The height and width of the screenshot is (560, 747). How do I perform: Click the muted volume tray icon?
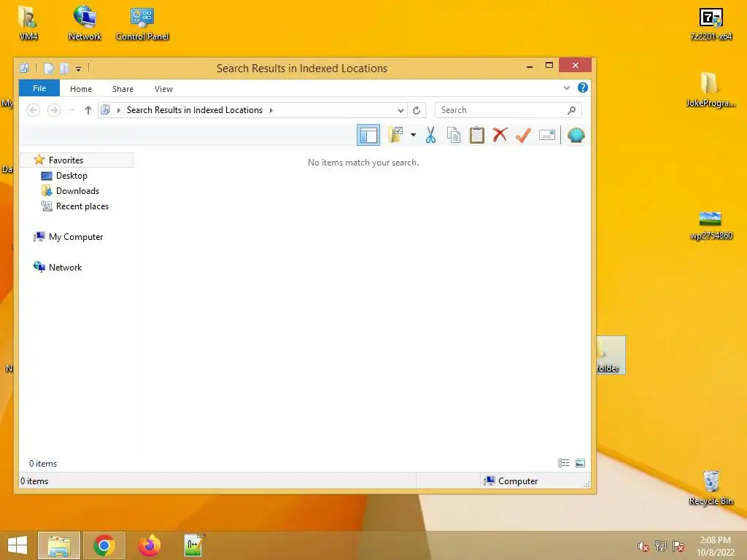coord(643,546)
